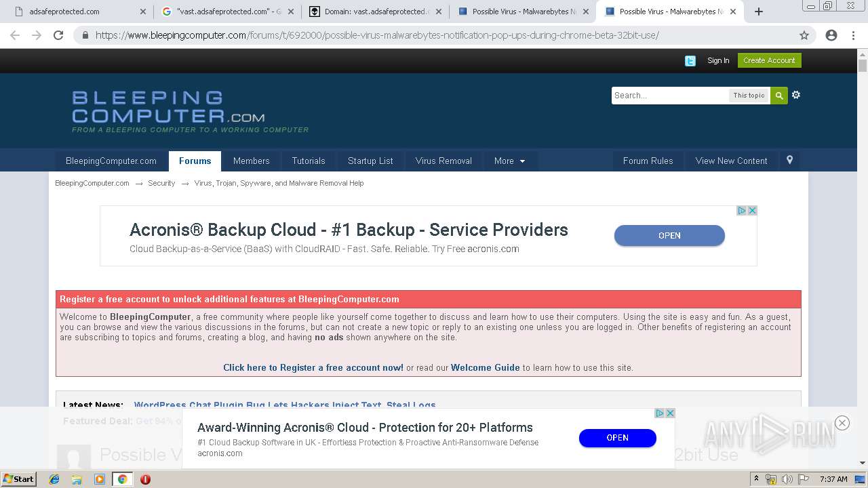
Task: Click the Chrome taskbar icon
Action: click(122, 479)
